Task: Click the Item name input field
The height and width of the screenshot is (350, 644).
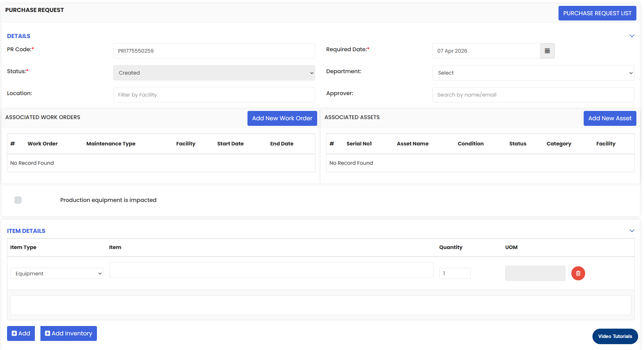Action: click(271, 270)
